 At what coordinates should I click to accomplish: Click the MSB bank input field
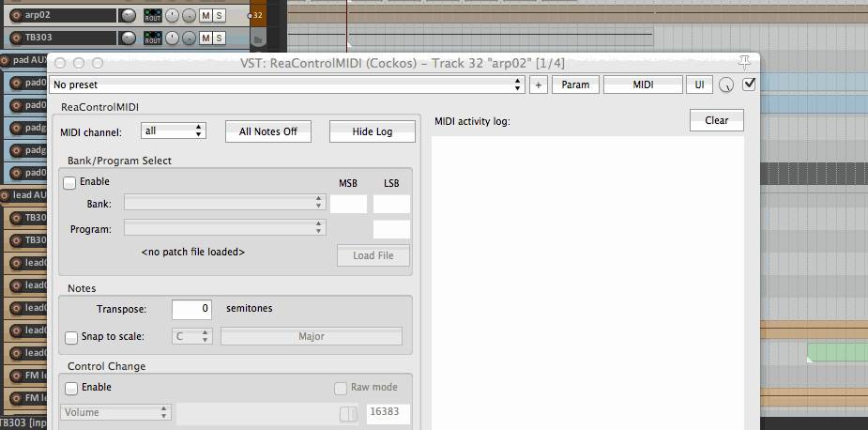(x=349, y=204)
